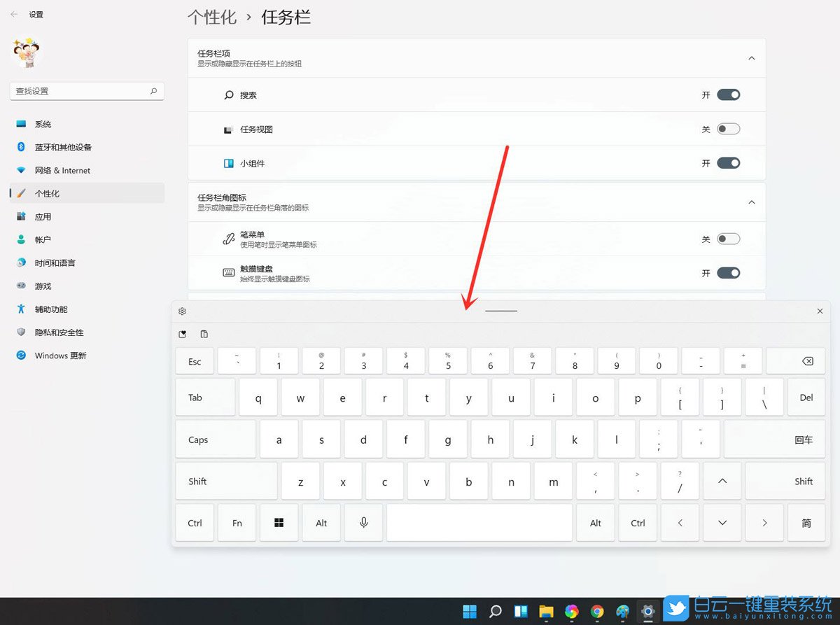
Task: Collapse the 任务栏项 section
Action: click(x=751, y=58)
